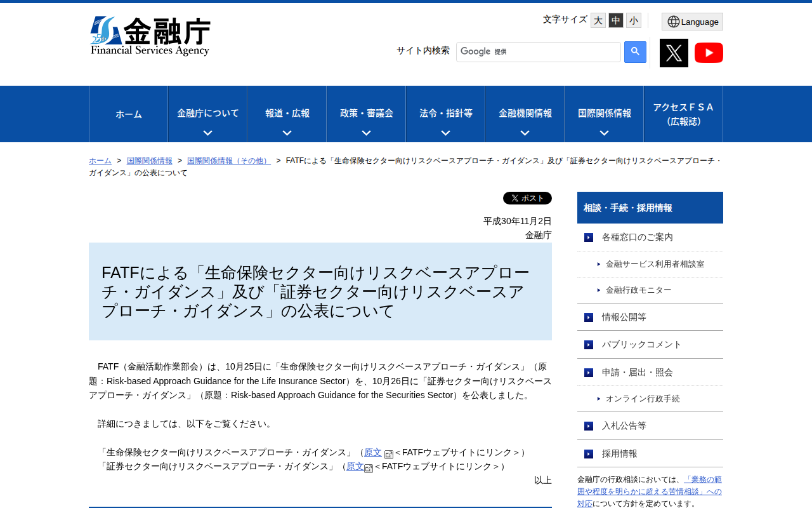Screen dimensions: 812x508
Task: Open the 金融サービス利用者相談室 sidebar link
Action: pos(653,264)
